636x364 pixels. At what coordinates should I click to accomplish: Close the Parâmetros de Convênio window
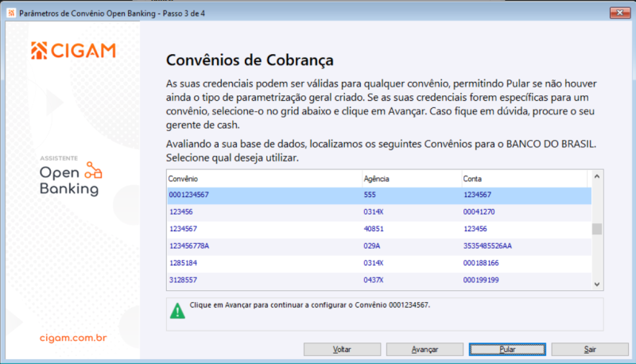tap(620, 13)
